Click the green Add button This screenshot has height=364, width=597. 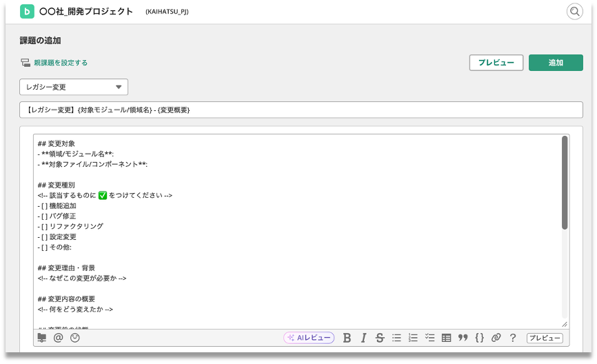coord(556,63)
